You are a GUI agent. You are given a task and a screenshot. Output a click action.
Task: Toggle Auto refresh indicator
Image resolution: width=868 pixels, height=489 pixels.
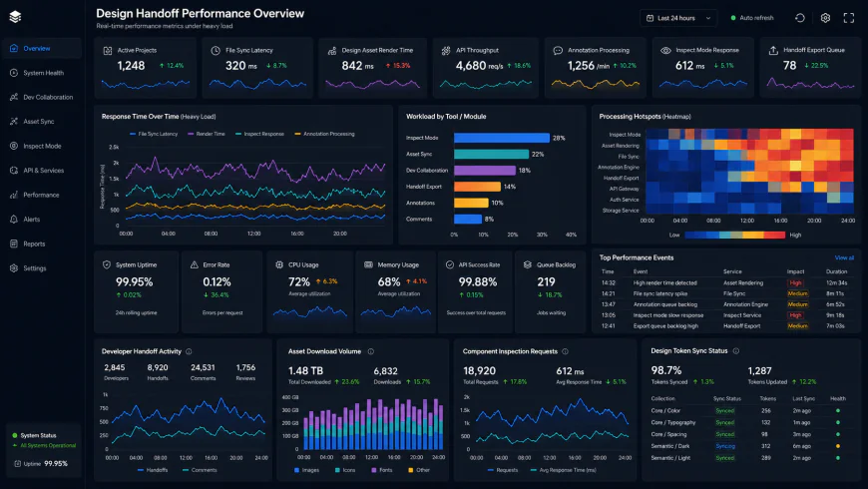[751, 18]
